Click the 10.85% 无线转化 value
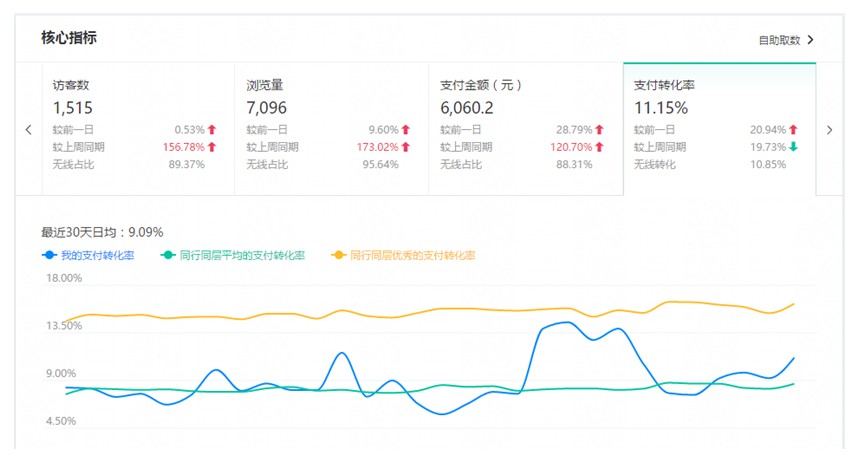This screenshot has width=861, height=460. (768, 164)
